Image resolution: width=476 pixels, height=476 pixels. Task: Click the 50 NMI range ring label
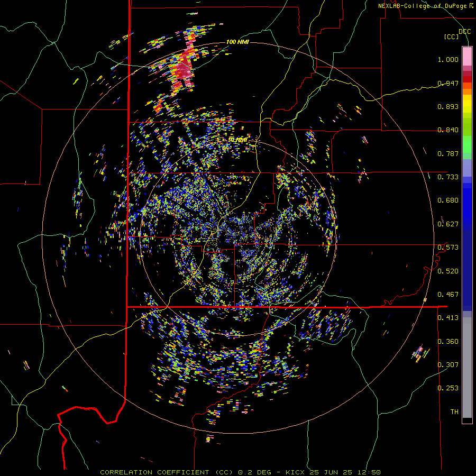237,140
